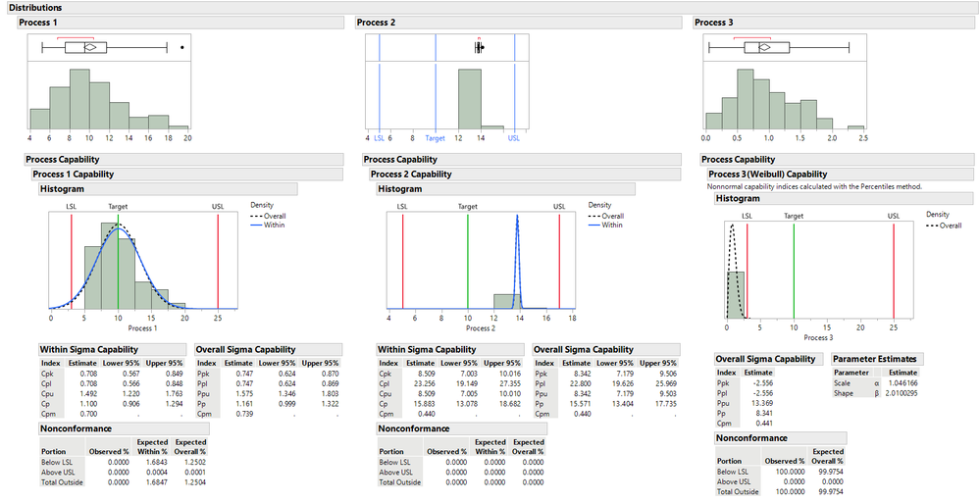Click Target label above Process 3 capability histogram
980x502 pixels.
[794, 216]
